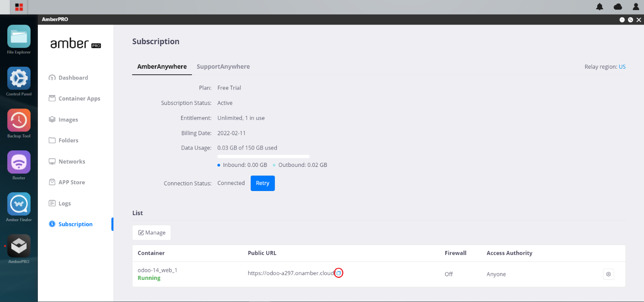Click the amber PRO logo

click(76, 43)
